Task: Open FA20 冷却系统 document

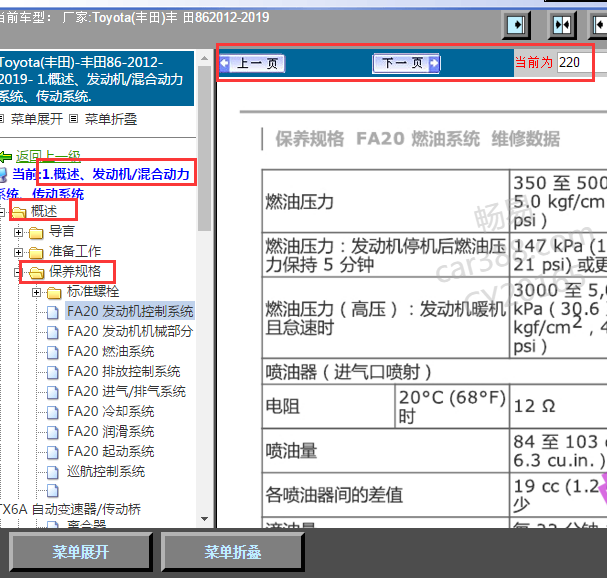Action: pos(111,412)
